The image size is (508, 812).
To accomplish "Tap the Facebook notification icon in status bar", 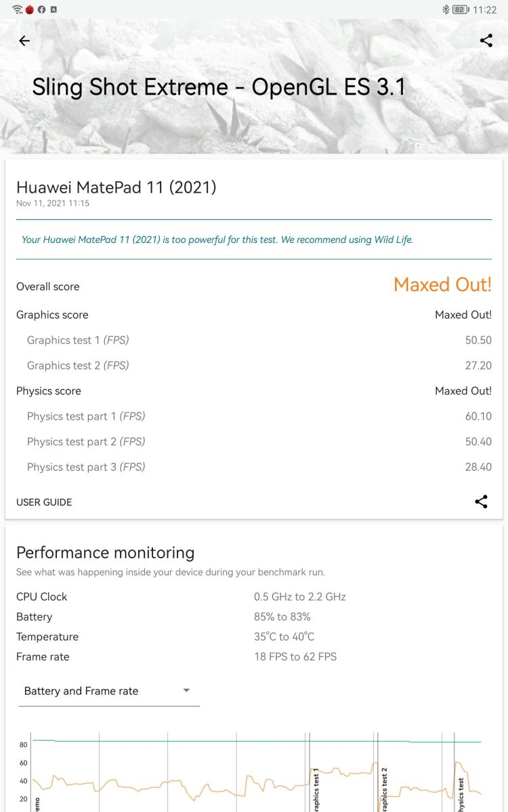I will pyautogui.click(x=42, y=9).
